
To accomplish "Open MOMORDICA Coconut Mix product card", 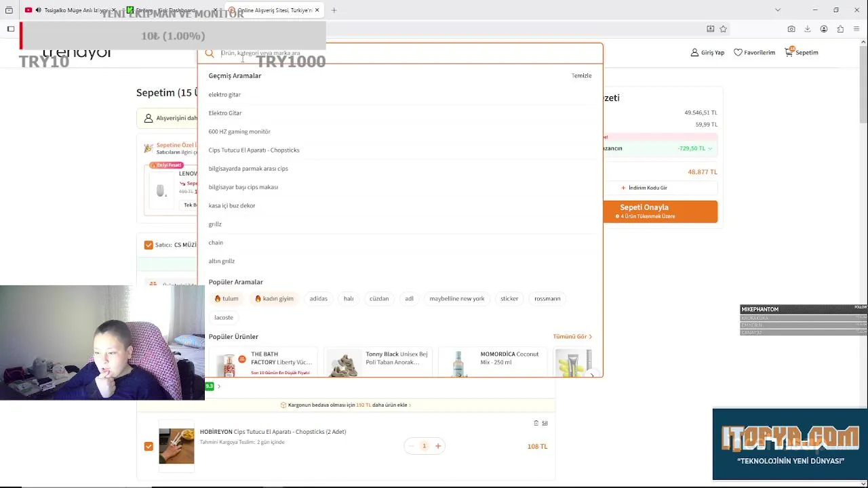I will coord(492,363).
